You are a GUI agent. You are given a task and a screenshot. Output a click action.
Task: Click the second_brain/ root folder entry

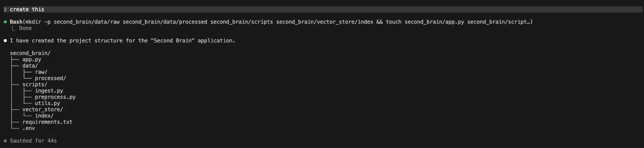point(30,53)
